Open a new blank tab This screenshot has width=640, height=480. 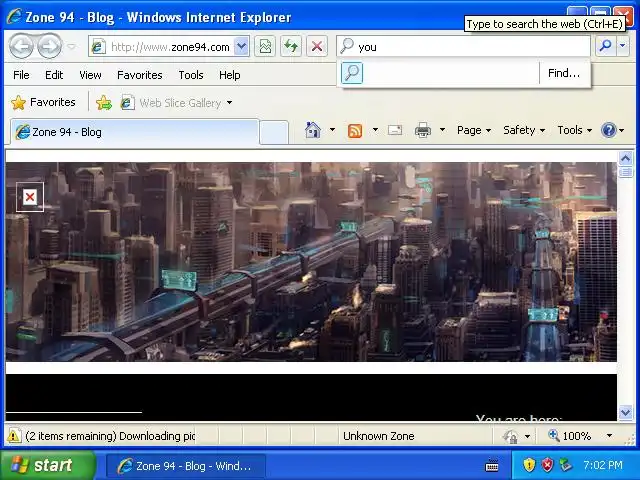point(274,133)
